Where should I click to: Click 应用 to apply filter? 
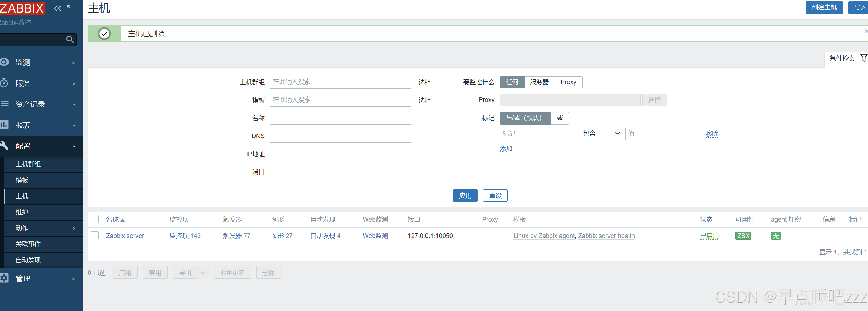465,196
